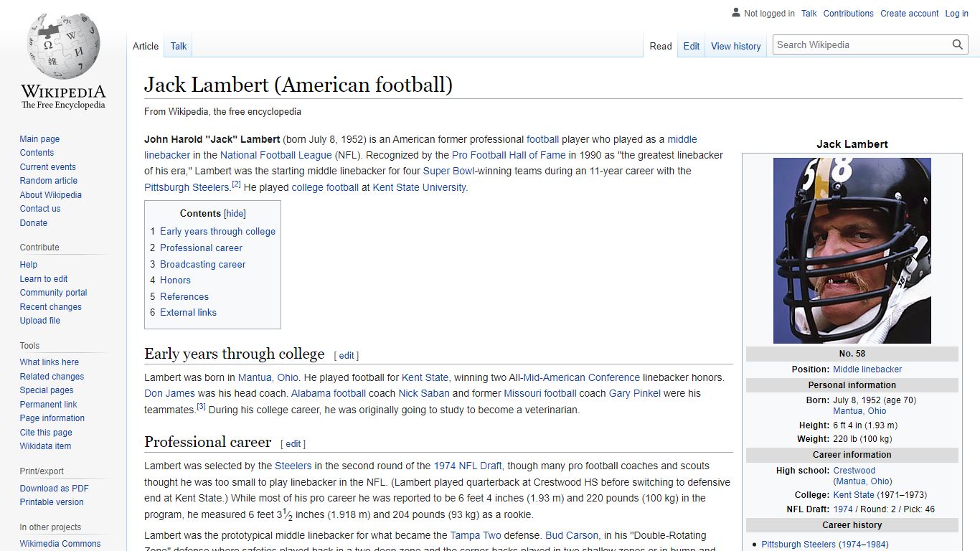Open the Tampa Two link
The image size is (980, 551).
tap(474, 536)
